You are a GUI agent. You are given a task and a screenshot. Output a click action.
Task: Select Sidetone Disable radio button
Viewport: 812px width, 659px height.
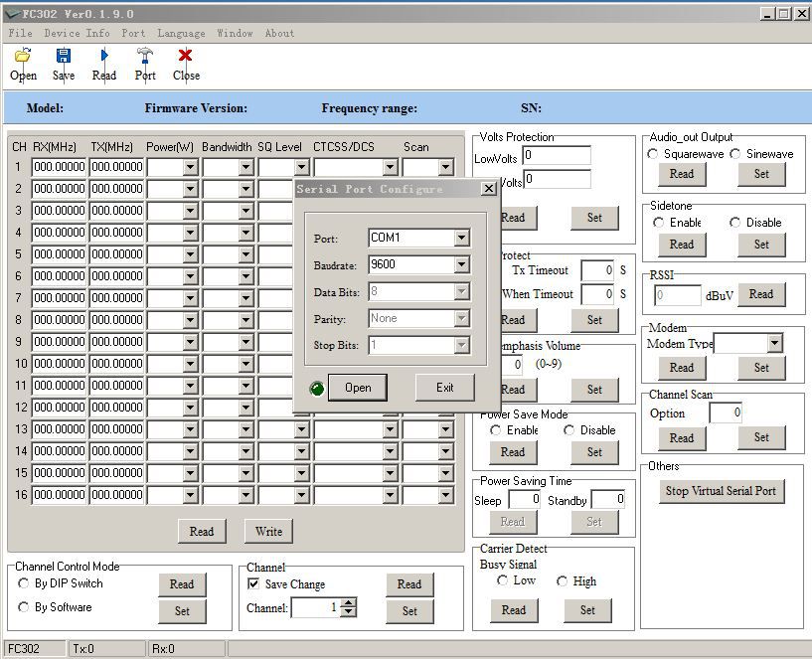734,223
